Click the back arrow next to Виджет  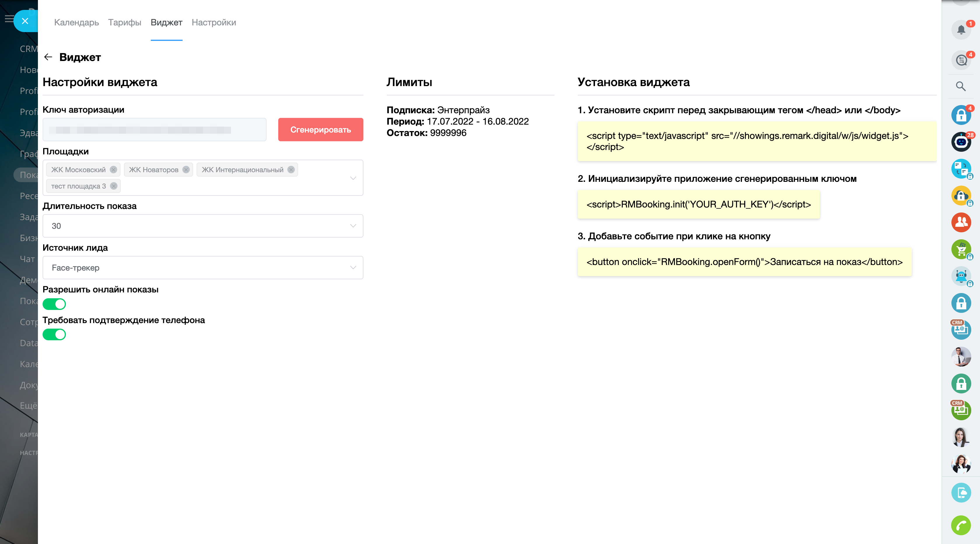tap(48, 57)
